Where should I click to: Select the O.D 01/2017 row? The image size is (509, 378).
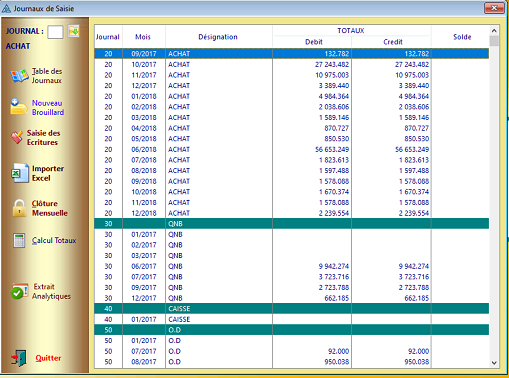click(292, 341)
